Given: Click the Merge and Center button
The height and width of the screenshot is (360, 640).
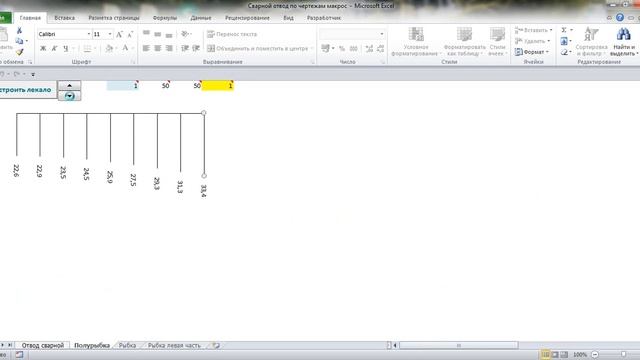Looking at the screenshot, I should tap(258, 49).
